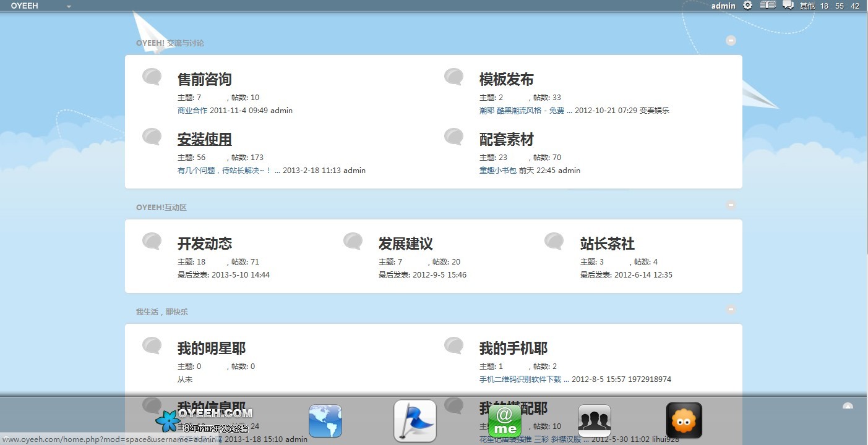
Task: Open the 其他 menu in top bar
Action: (x=807, y=6)
